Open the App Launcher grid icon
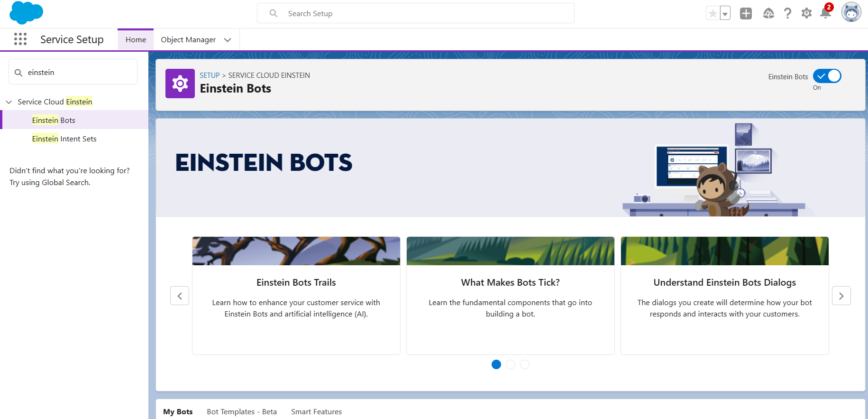868x419 pixels. click(x=20, y=39)
